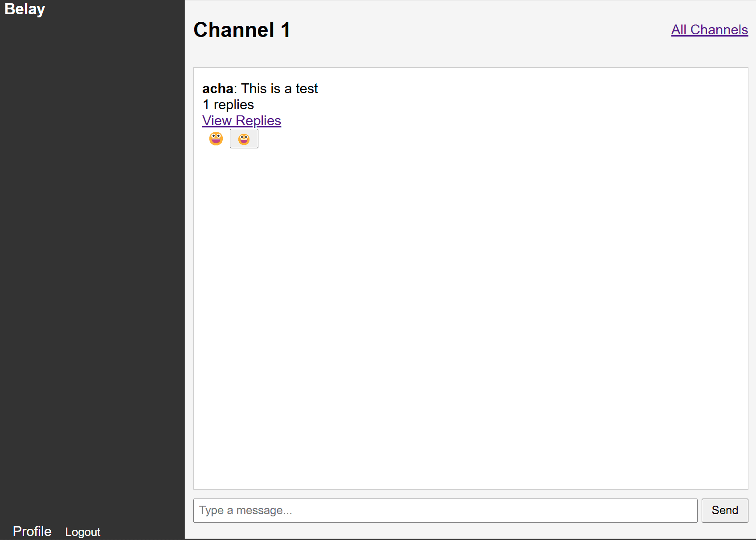Log out of Belay
The height and width of the screenshot is (540, 756).
click(82, 532)
